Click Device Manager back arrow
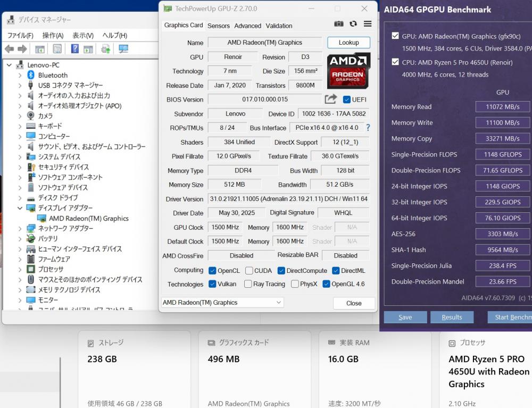Image resolution: width=532 pixels, height=408 pixels. point(9,49)
